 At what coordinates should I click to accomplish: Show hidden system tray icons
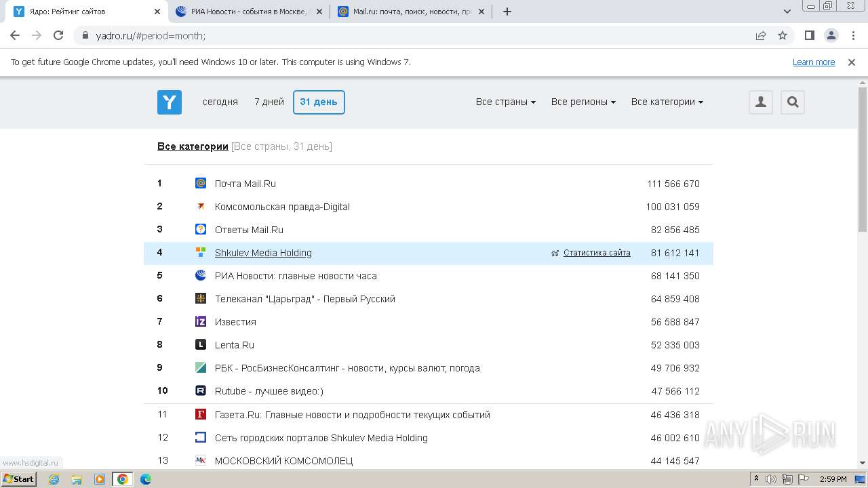pos(757,479)
